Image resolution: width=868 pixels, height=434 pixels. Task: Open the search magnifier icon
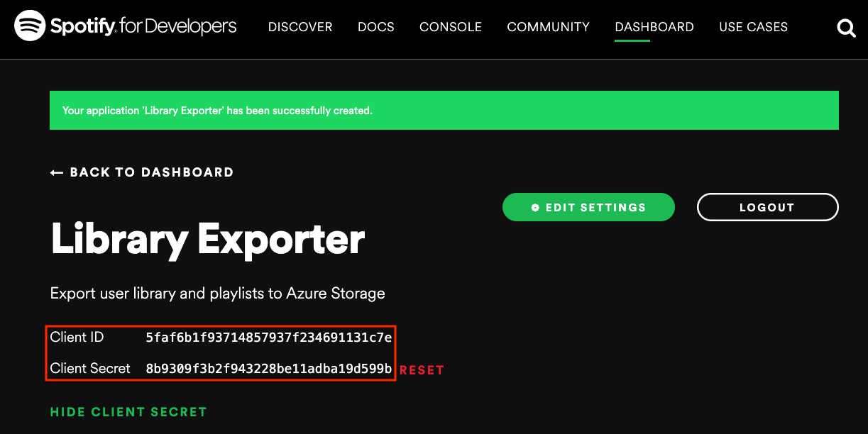coord(846,28)
